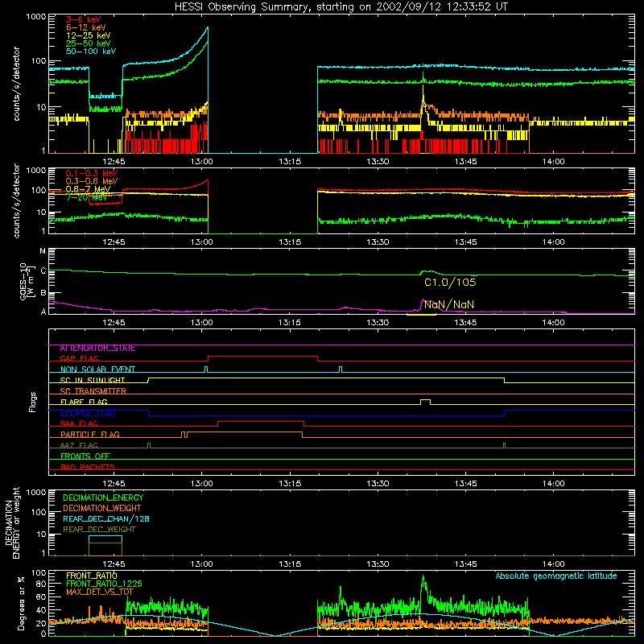Click the 12-25 keV legend label
644x644 pixels.
89,35
